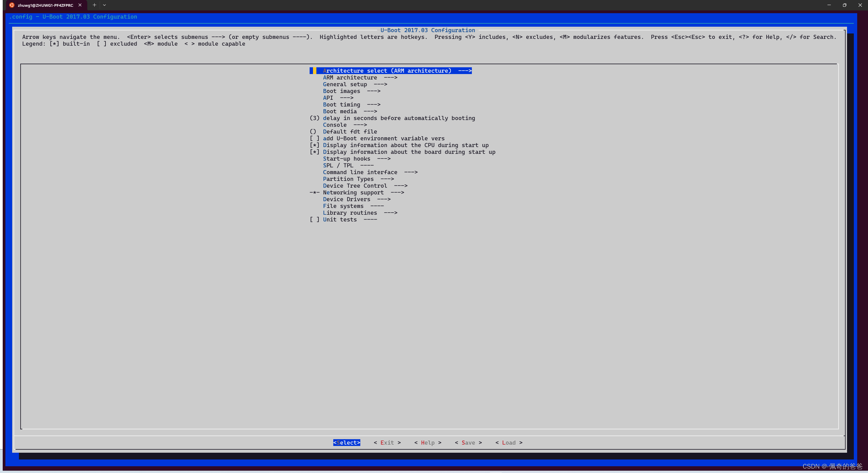Click the Default fdt file entry
868x473 pixels.
click(350, 131)
